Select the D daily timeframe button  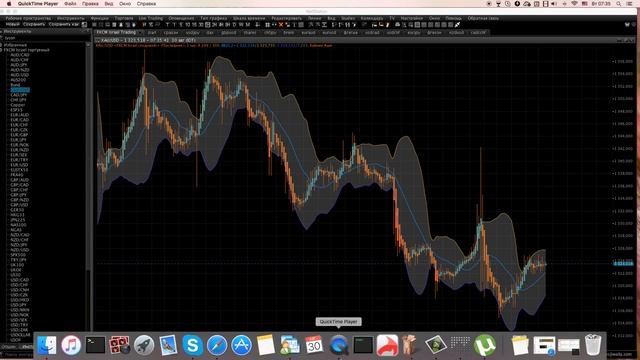point(234,25)
